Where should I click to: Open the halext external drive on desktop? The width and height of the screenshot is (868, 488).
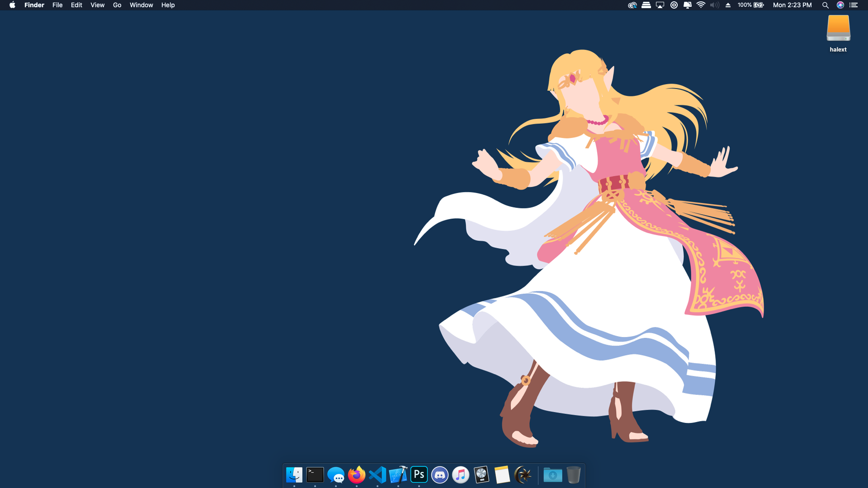(838, 33)
